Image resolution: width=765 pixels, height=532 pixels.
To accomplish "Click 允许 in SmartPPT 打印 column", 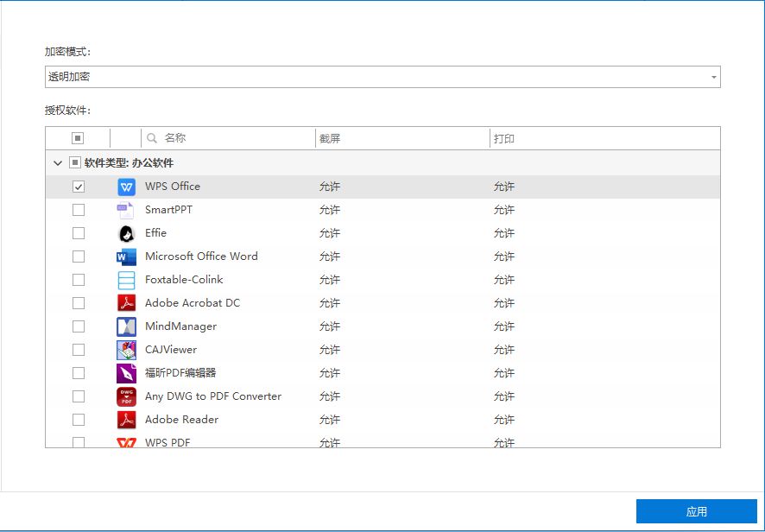I will click(x=504, y=210).
